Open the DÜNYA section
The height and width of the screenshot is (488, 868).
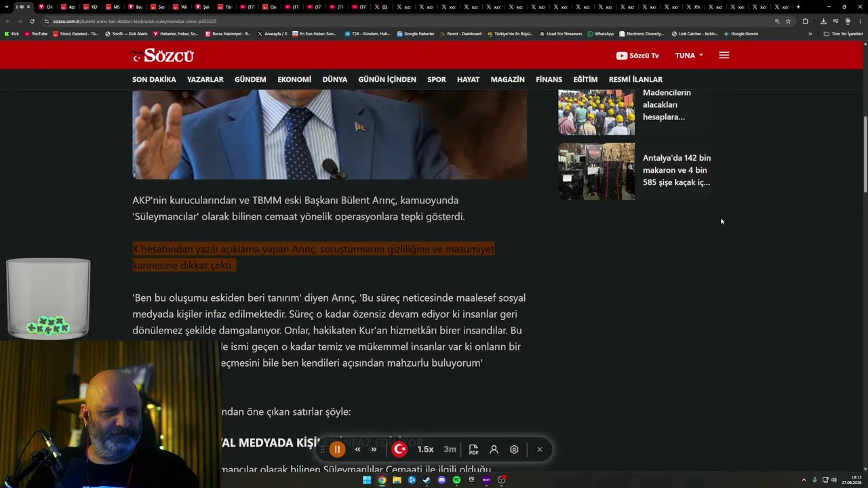point(334,79)
